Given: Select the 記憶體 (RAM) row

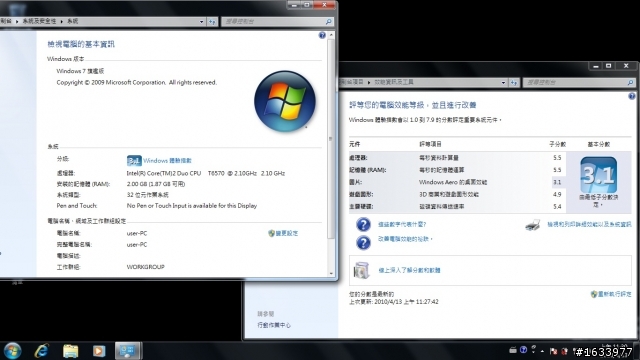Looking at the screenshot, I should pos(457,170).
